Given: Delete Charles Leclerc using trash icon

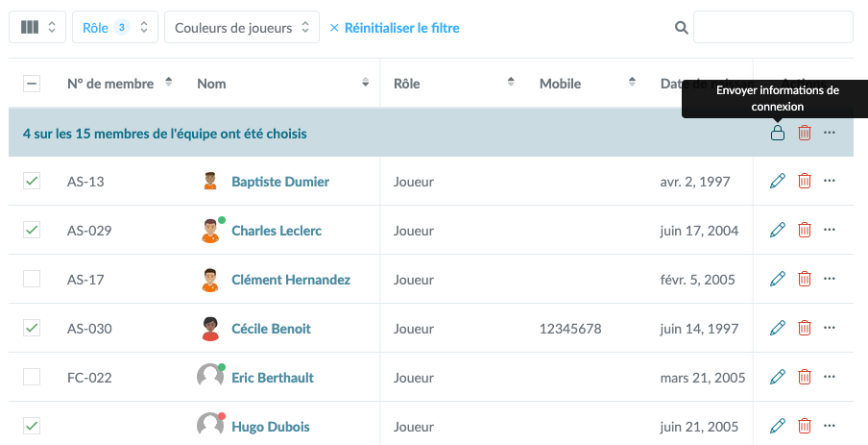Looking at the screenshot, I should [805, 230].
